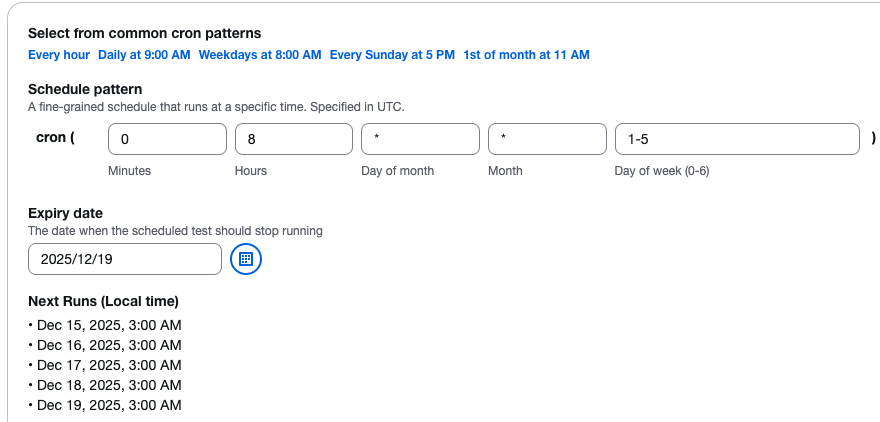Click the Day of week field showing 1-5

[x=737, y=139]
